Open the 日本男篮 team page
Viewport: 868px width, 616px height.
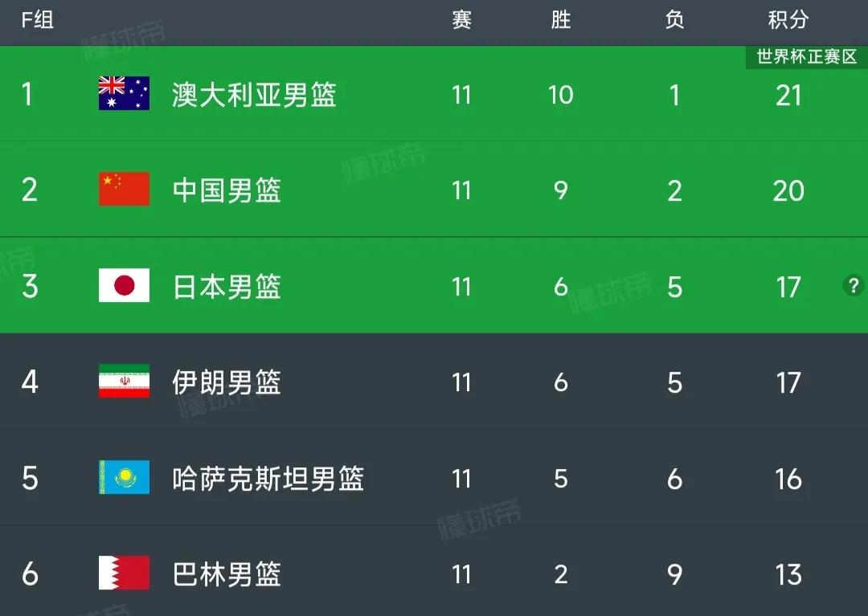(x=227, y=287)
